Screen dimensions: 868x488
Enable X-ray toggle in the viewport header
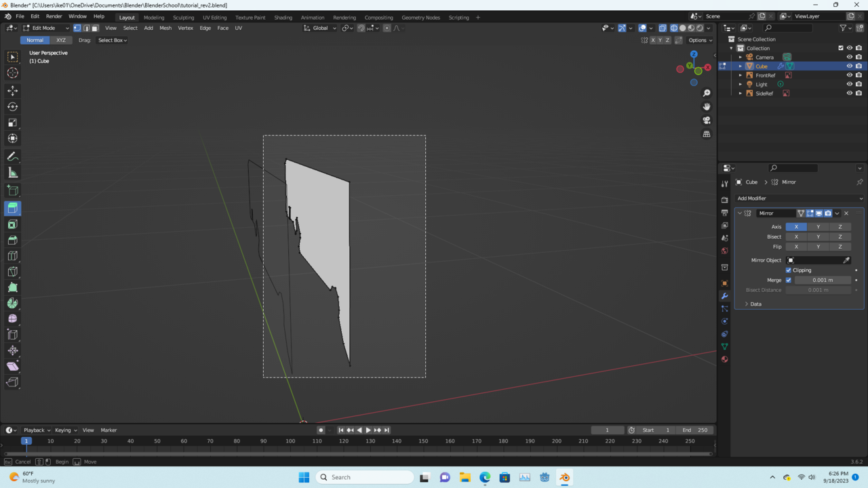coord(663,28)
